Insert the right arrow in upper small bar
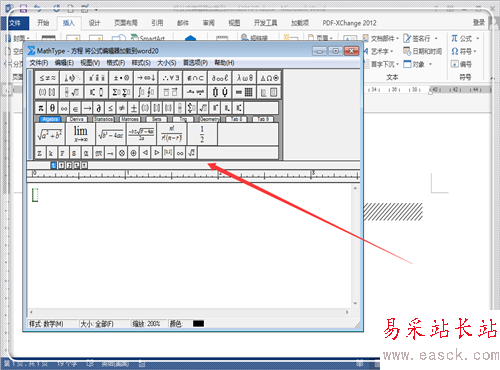Screen dimensions: 500x370 [87, 108]
